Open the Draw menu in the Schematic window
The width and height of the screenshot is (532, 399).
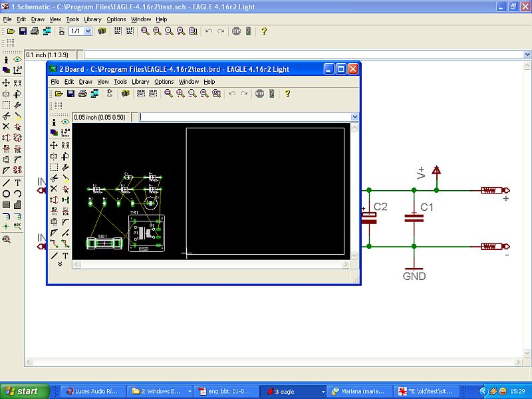point(38,19)
